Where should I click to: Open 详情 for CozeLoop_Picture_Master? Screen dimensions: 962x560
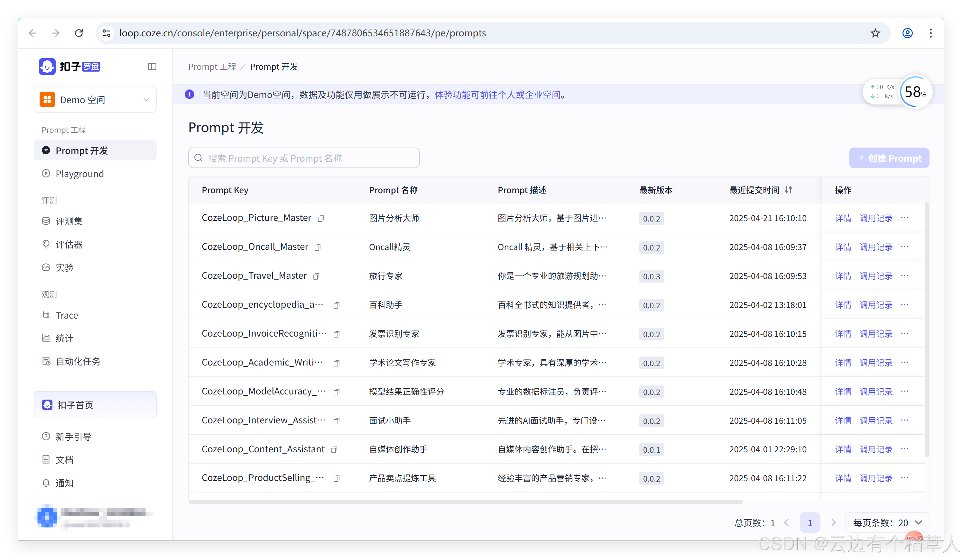[843, 218]
